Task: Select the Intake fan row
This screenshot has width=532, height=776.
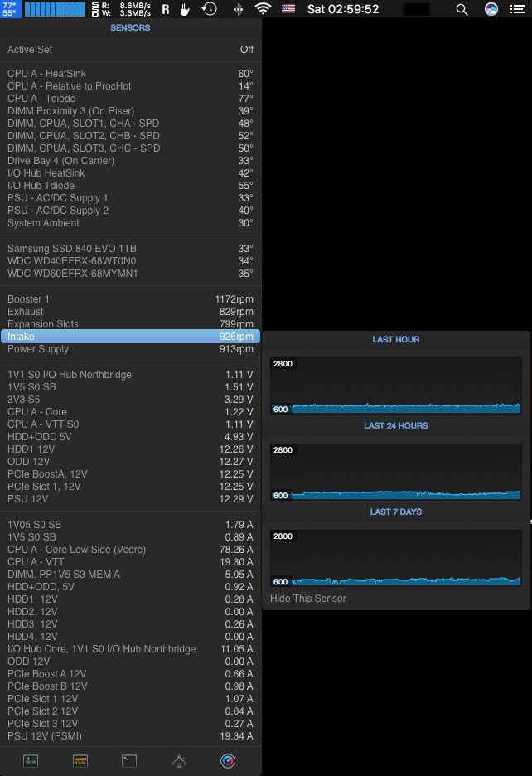Action: [x=131, y=337]
